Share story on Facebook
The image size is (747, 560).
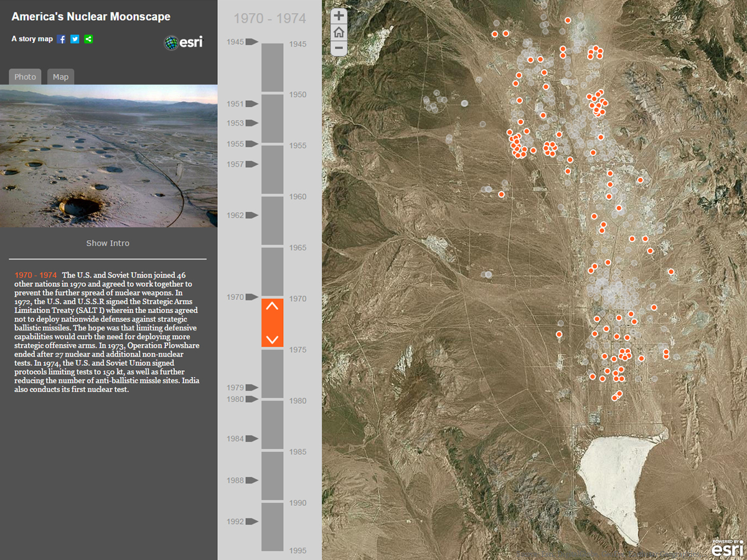pos(62,39)
